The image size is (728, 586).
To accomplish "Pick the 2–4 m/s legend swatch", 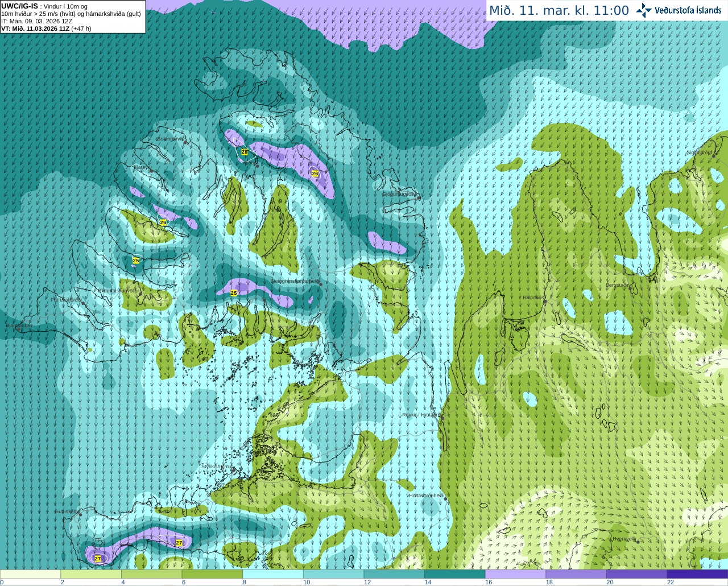I will [91, 574].
